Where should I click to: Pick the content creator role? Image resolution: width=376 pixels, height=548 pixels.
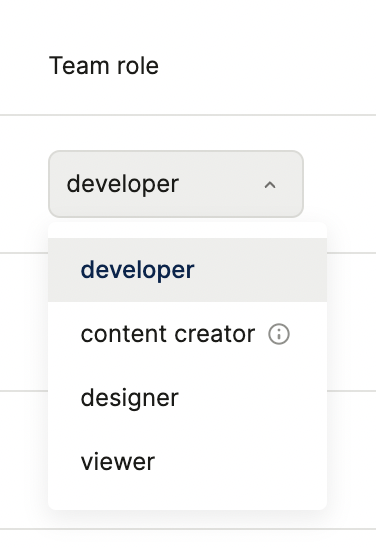[187, 334]
